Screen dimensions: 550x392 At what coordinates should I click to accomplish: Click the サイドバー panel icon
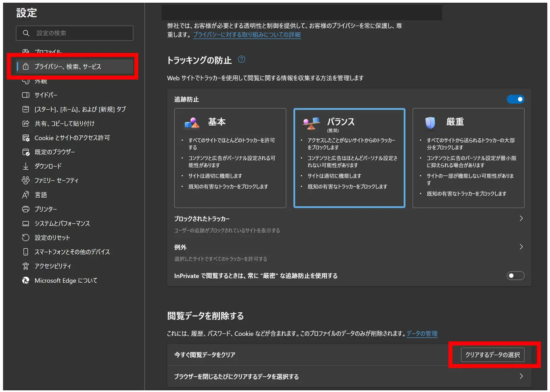pyautogui.click(x=26, y=95)
